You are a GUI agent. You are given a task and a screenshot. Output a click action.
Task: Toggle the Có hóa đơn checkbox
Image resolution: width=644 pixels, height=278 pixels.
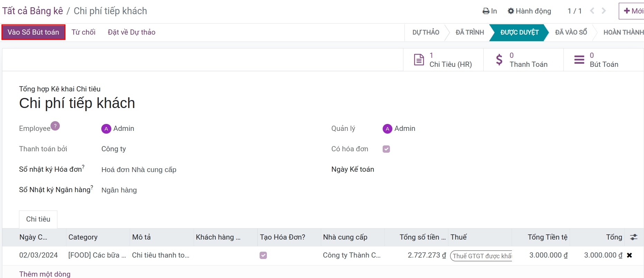pyautogui.click(x=386, y=149)
